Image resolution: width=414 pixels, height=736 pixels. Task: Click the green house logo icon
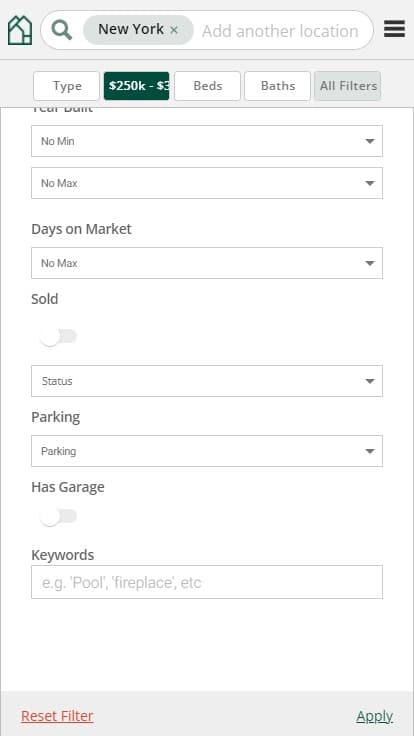click(20, 31)
